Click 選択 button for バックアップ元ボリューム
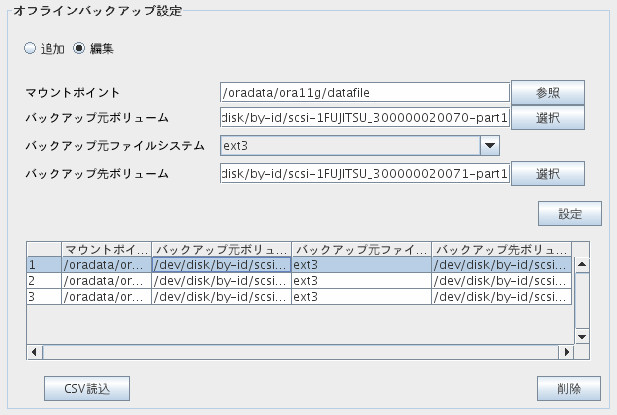 [548, 118]
